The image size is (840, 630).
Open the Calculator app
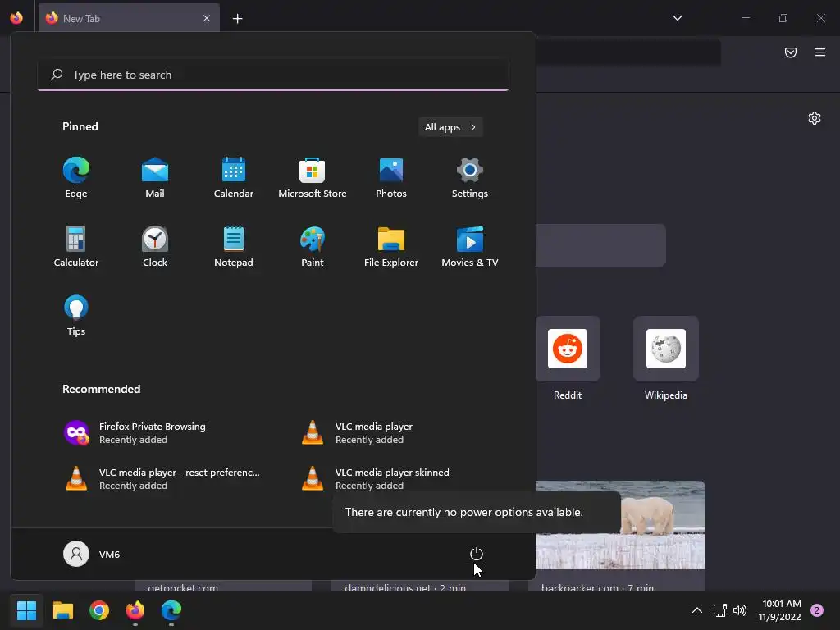[x=76, y=246]
